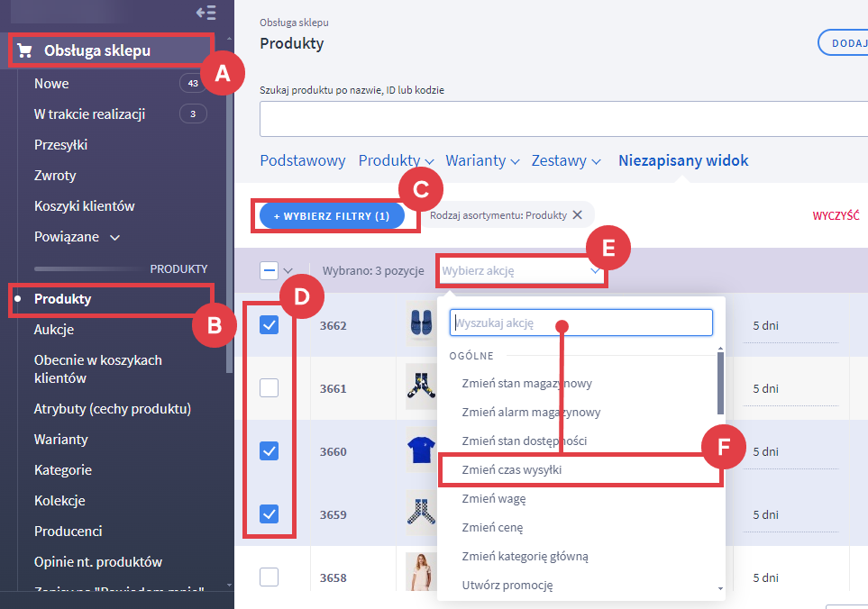The width and height of the screenshot is (868, 609).
Task: Expand the Powiązane submenu in sidebar
Action: click(x=114, y=238)
